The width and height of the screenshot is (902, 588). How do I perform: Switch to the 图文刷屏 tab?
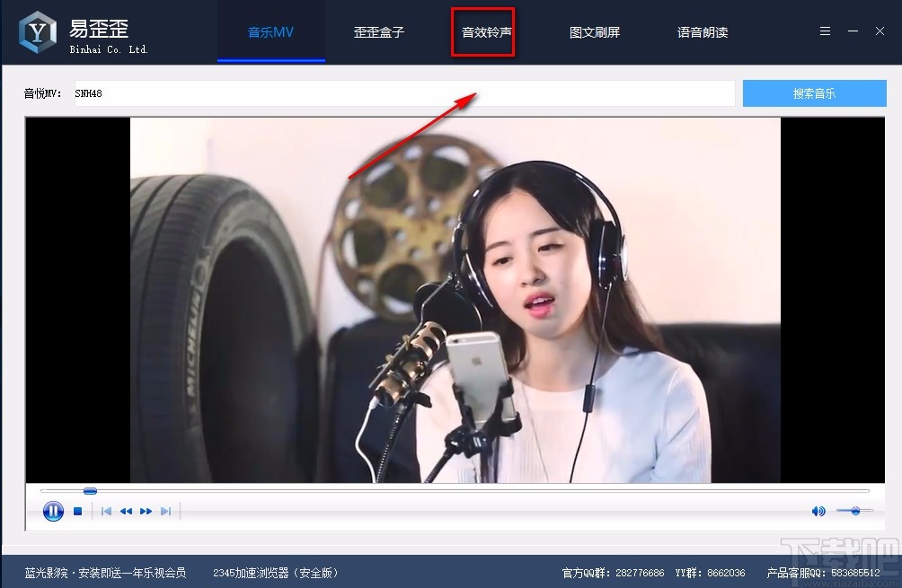595,31
